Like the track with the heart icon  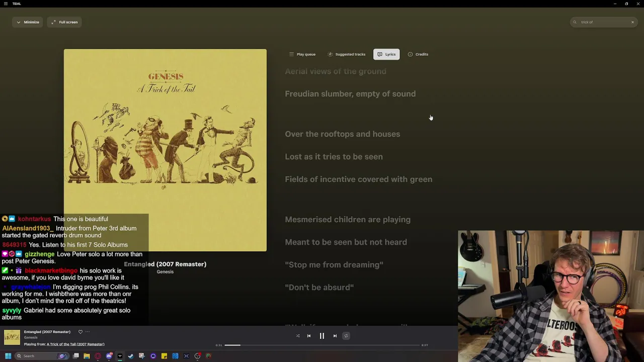click(80, 332)
